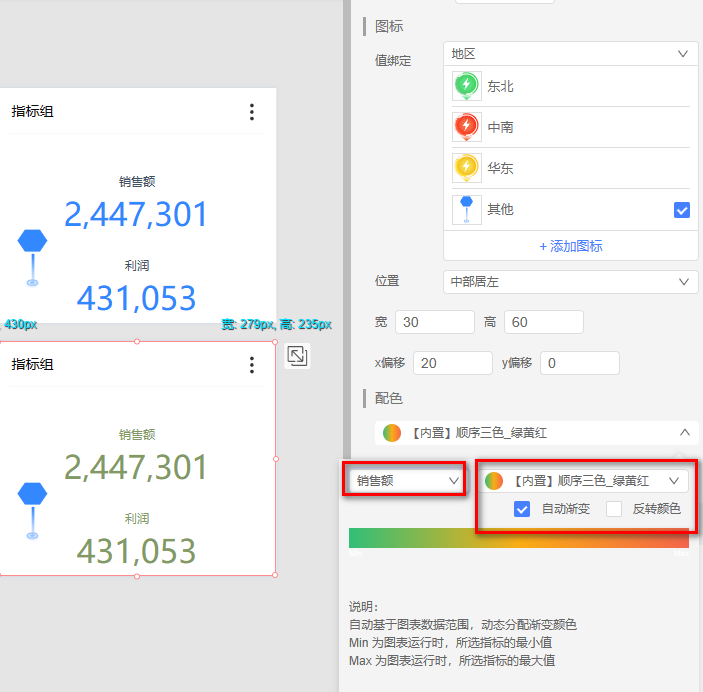The width and height of the screenshot is (703, 692).
Task: Click the resize icon beside the selected card
Action: (x=297, y=355)
